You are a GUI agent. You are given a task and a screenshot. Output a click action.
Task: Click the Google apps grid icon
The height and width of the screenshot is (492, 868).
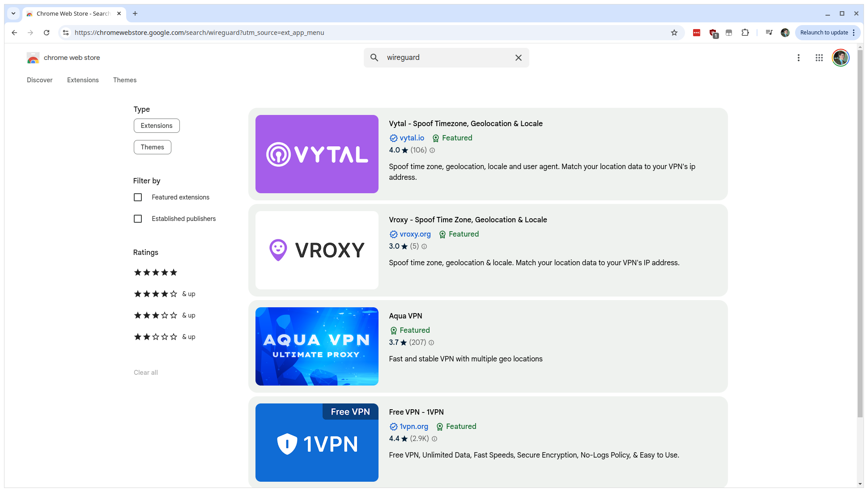coord(819,58)
